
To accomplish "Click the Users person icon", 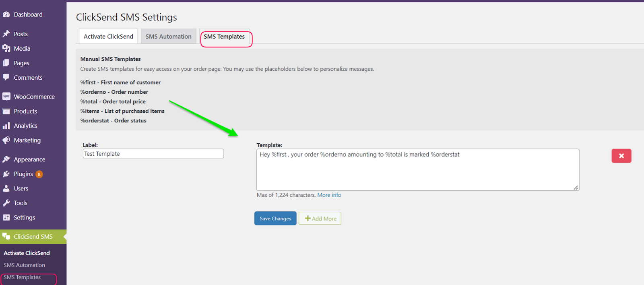I will 6,188.
